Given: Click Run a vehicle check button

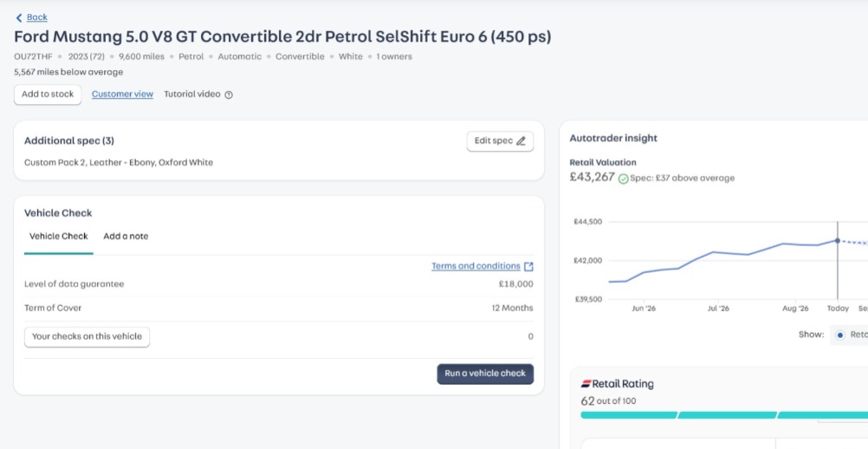Looking at the screenshot, I should click(485, 374).
